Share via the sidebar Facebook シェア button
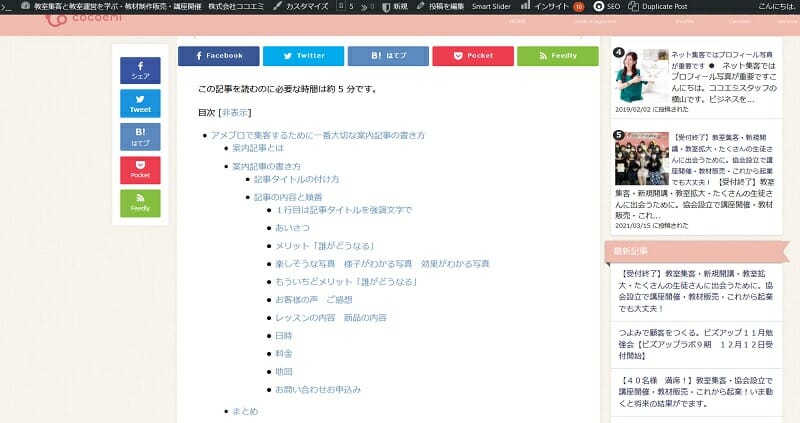Screen dimensions: 800x423 140,70
